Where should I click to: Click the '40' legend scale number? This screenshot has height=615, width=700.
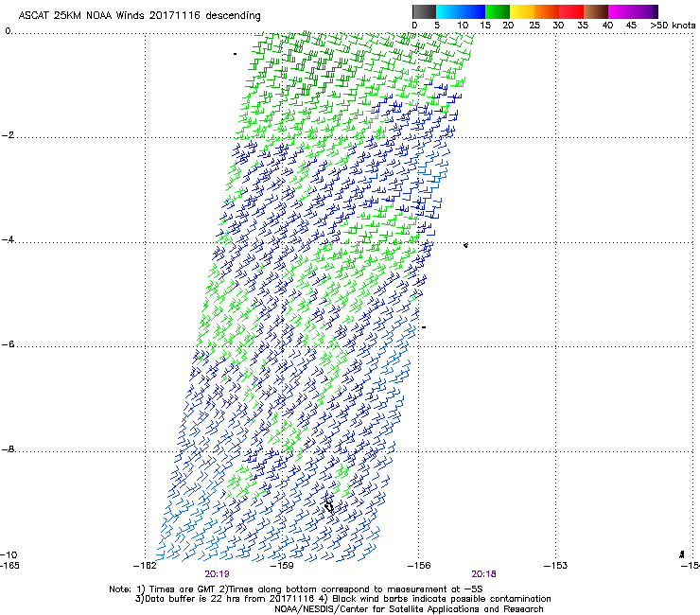607,26
